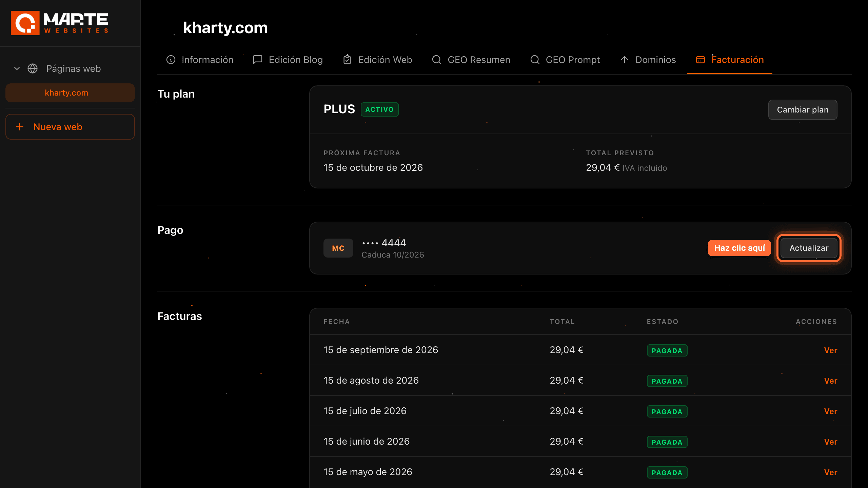This screenshot has width=868, height=488.
Task: Open Ver for junio 2026 invoice
Action: point(831,442)
